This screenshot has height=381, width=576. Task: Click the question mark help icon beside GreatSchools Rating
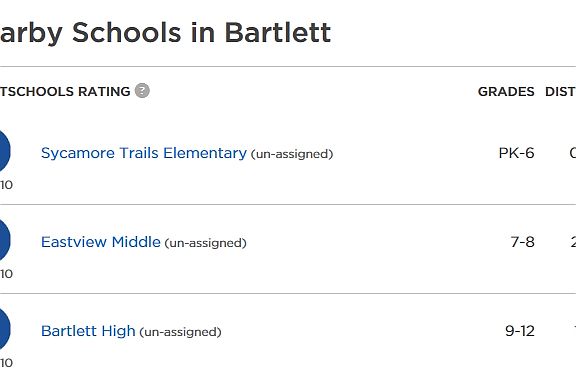[142, 91]
